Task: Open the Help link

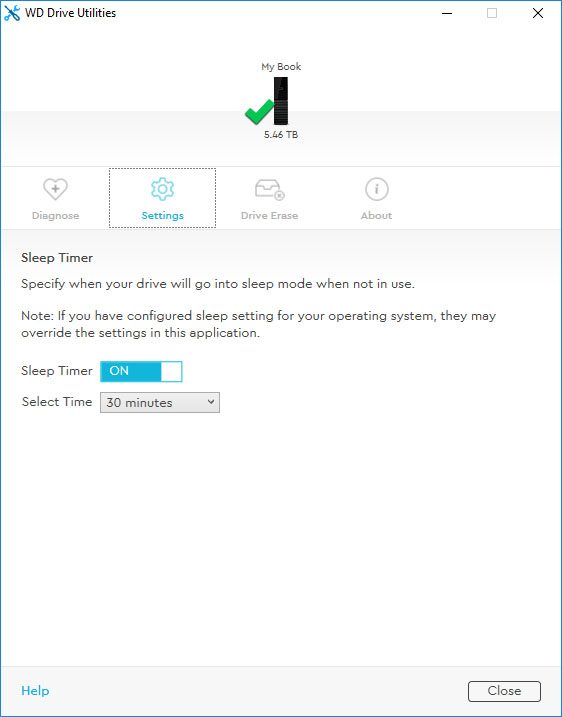Action: tap(35, 690)
